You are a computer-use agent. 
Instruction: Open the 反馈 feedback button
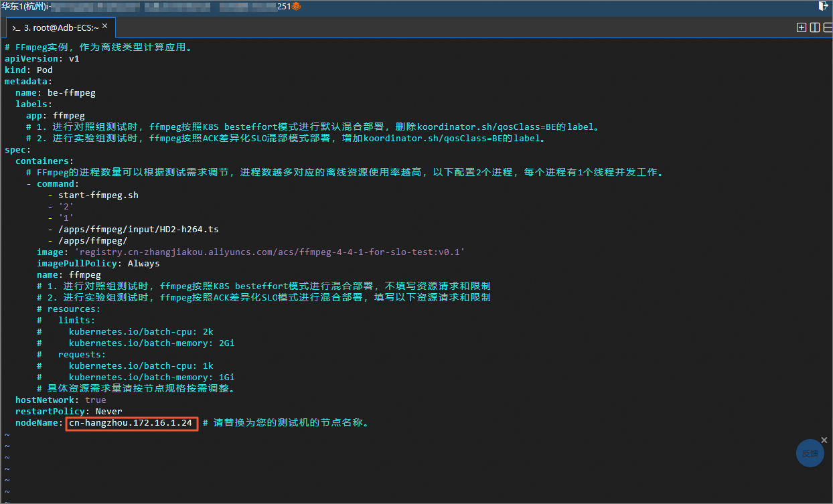[810, 454]
